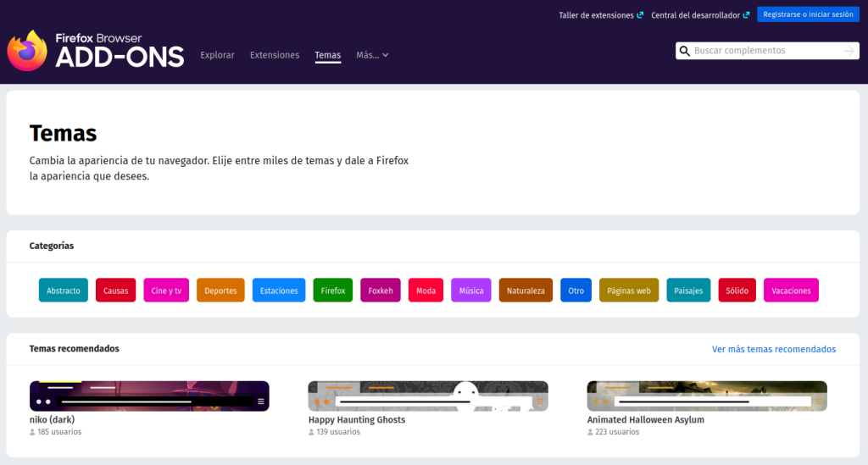Open the niko (dark) theme preview
Viewport: 868px width, 465px height.
(149, 396)
